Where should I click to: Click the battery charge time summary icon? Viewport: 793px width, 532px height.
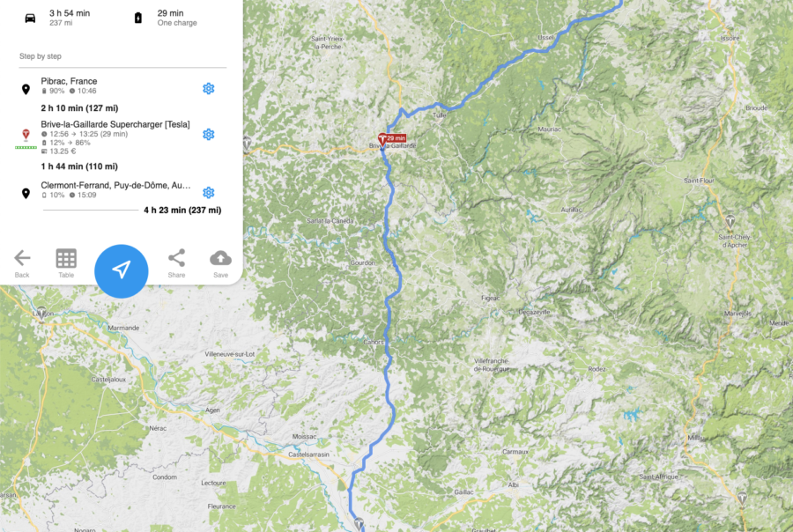138,18
